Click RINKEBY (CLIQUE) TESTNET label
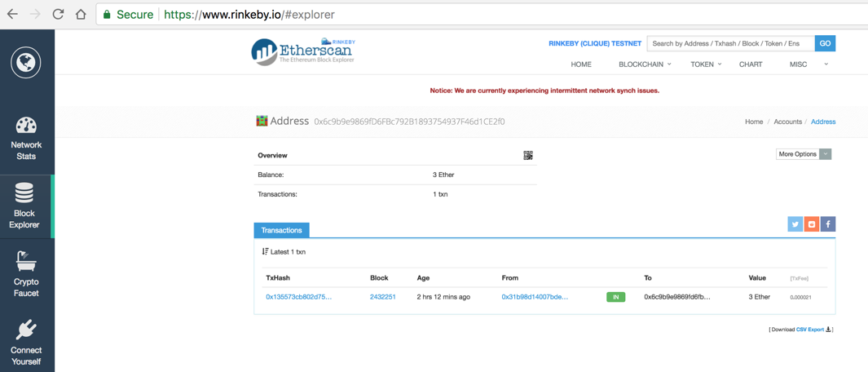The width and height of the screenshot is (868, 372). [594, 43]
